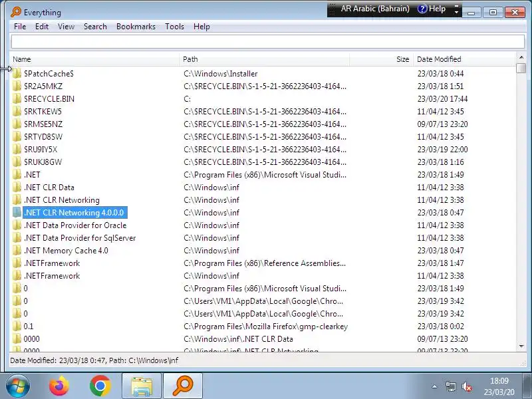Click folder icon of $RECYCLE.BIN
Screen dimensions: 532x399
17,98
